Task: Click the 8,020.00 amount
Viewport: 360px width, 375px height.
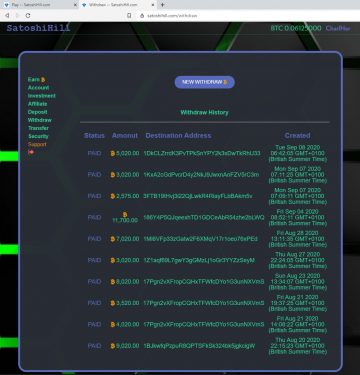Action: [128, 282]
